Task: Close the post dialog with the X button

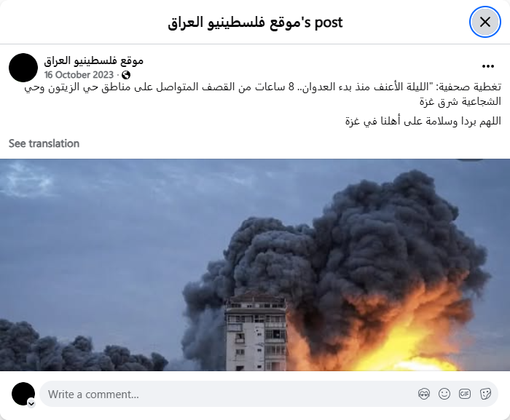Action: [484, 22]
